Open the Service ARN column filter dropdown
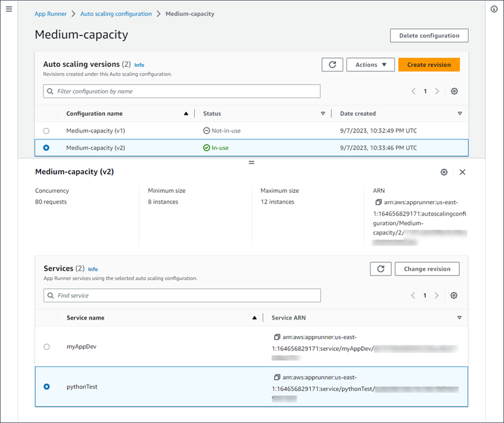504x423 pixels. [x=459, y=318]
